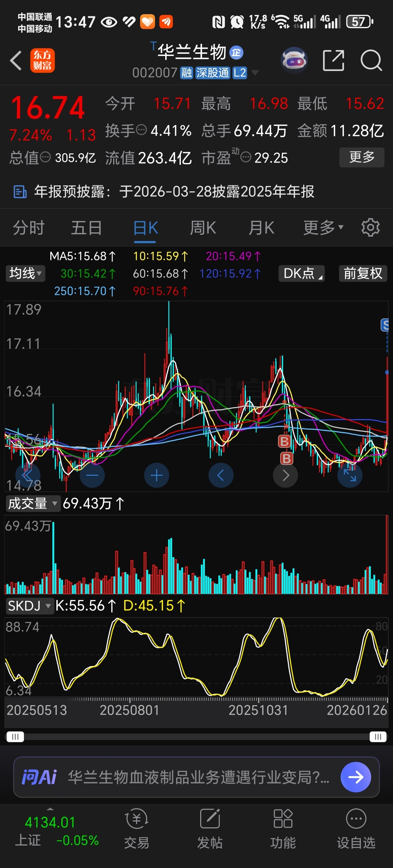Tap 流值 263.4亿 value
Image resolution: width=393 pixels, height=868 pixels.
pyautogui.click(x=165, y=158)
